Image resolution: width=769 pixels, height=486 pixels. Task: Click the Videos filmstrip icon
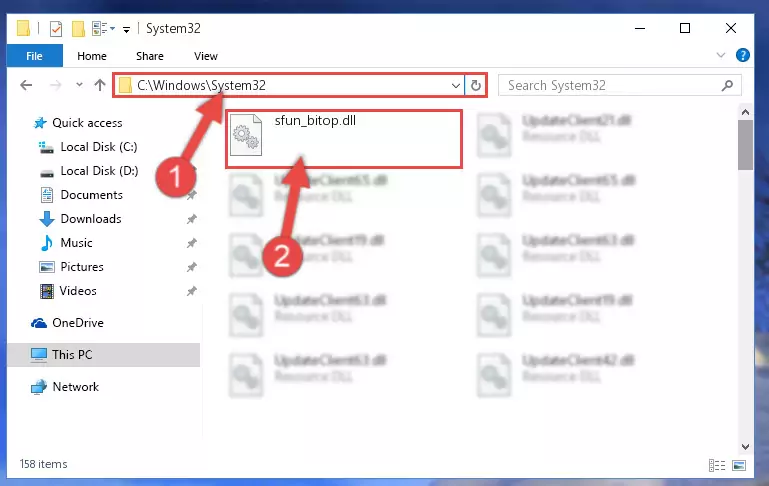click(x=47, y=291)
